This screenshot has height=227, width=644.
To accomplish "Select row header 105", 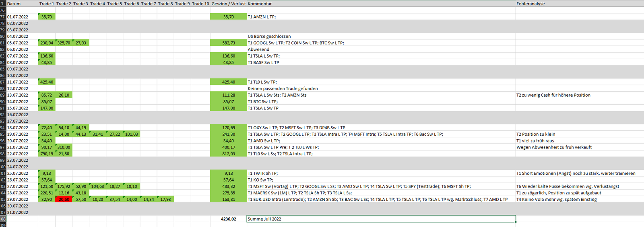I will pyautogui.click(x=3, y=200).
